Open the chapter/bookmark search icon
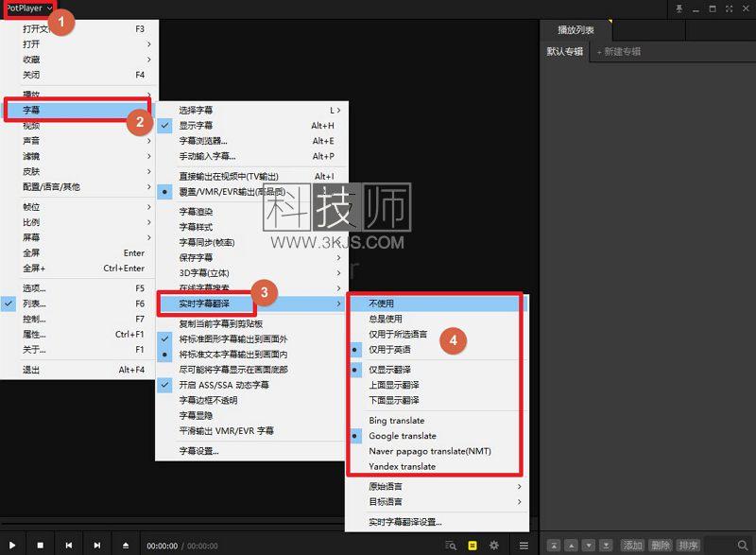756x555 pixels. [x=451, y=546]
